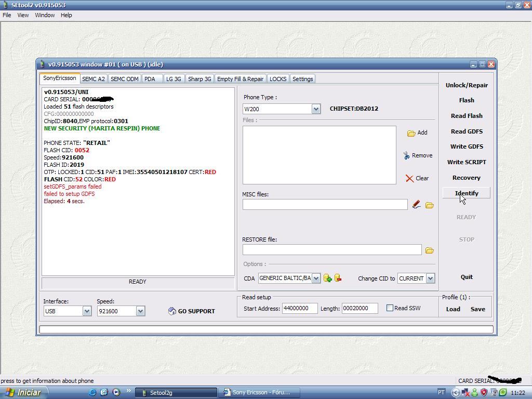The height and width of the screenshot is (399, 532).
Task: Open the Phone Type W200 dropdown
Action: [x=316, y=109]
